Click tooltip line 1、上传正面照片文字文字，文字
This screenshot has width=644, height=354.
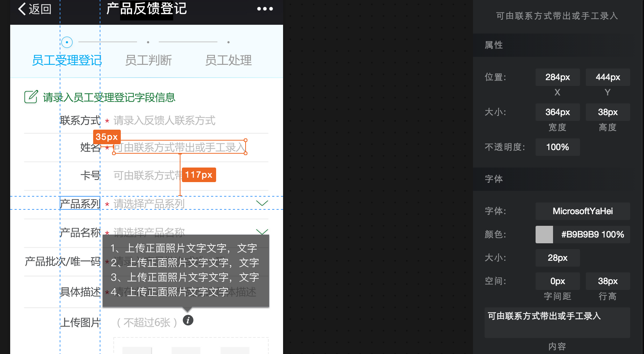click(x=184, y=248)
